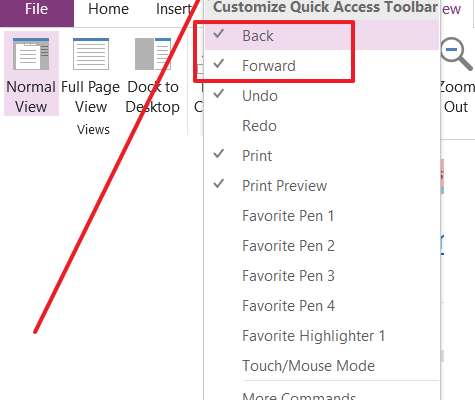
Task: Enable Redo in Quick Access Toolbar
Action: (322, 125)
